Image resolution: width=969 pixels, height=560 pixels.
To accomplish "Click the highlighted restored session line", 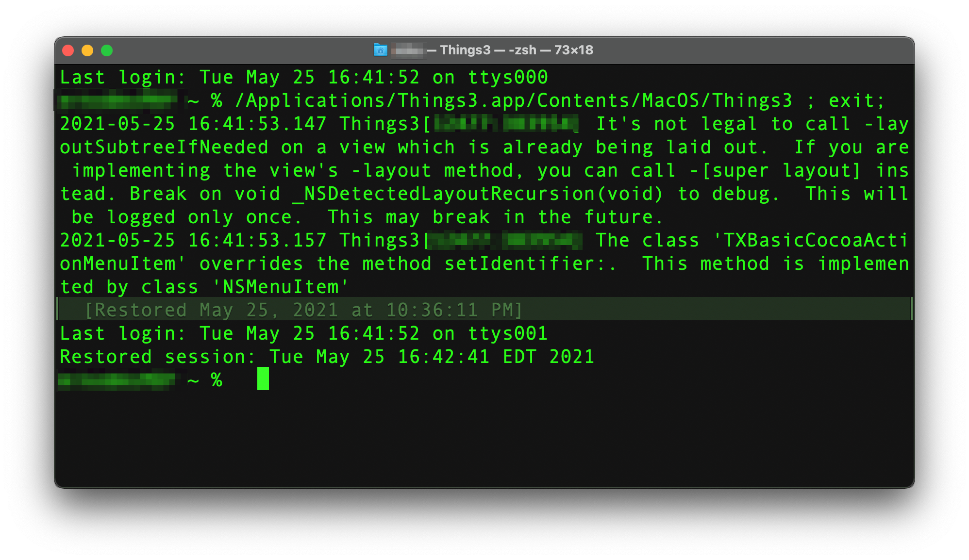I will click(x=485, y=308).
